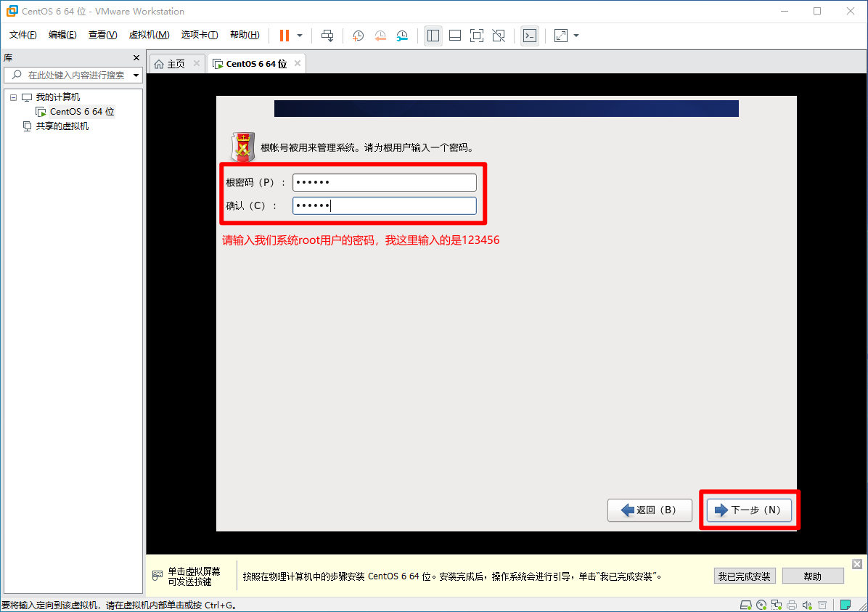Pause the virtual machine with the orange pause icon
Screen dimensions: 868x612
click(x=284, y=36)
